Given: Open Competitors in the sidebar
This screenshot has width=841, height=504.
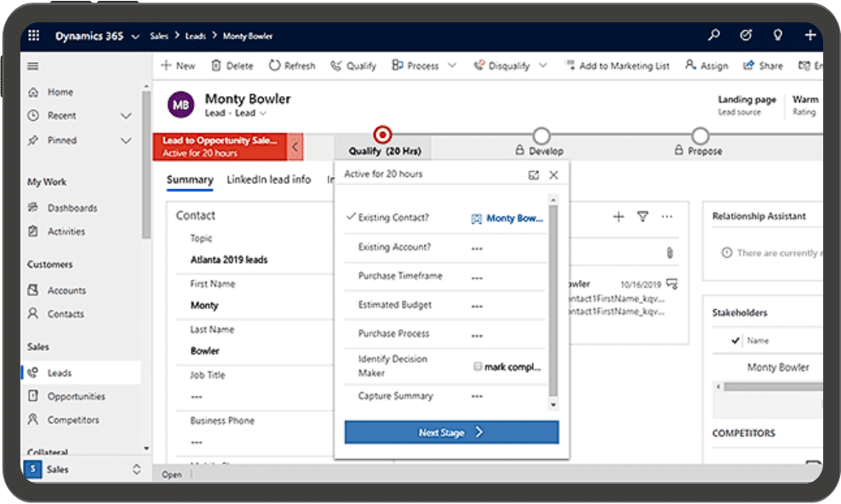Looking at the screenshot, I should [73, 420].
